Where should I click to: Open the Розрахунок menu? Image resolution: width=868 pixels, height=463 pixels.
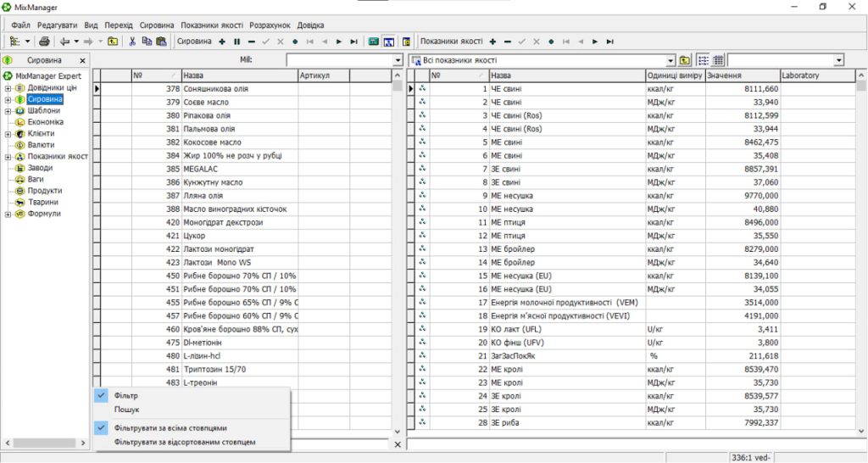(270, 25)
